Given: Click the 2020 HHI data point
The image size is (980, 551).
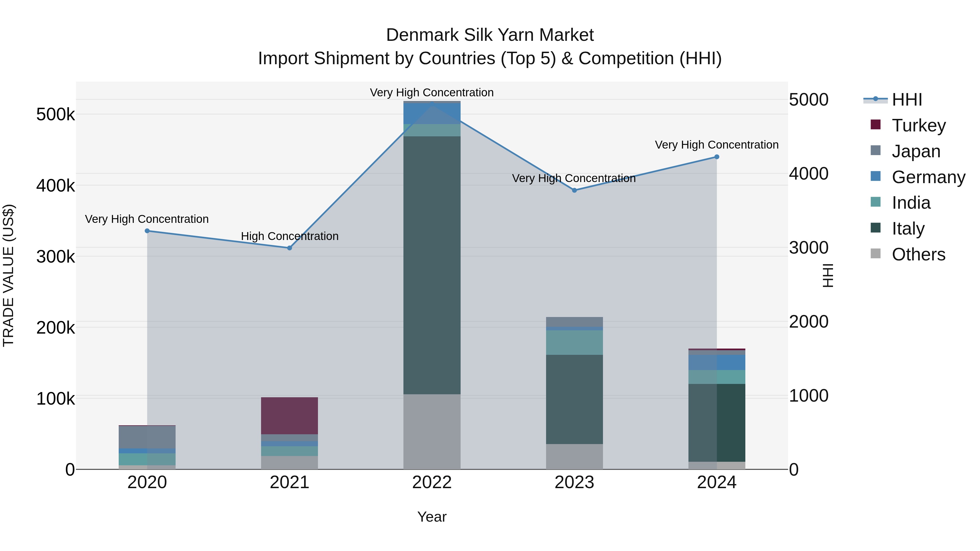Looking at the screenshot, I should pyautogui.click(x=147, y=231).
